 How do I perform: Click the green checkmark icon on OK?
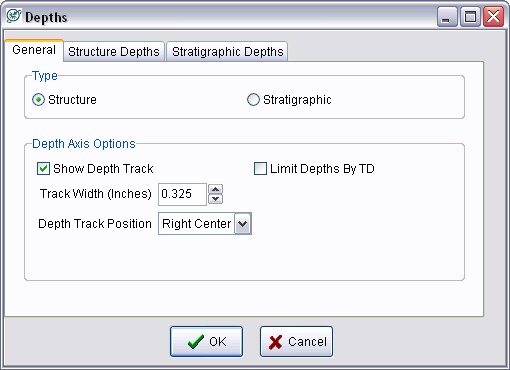pos(196,342)
